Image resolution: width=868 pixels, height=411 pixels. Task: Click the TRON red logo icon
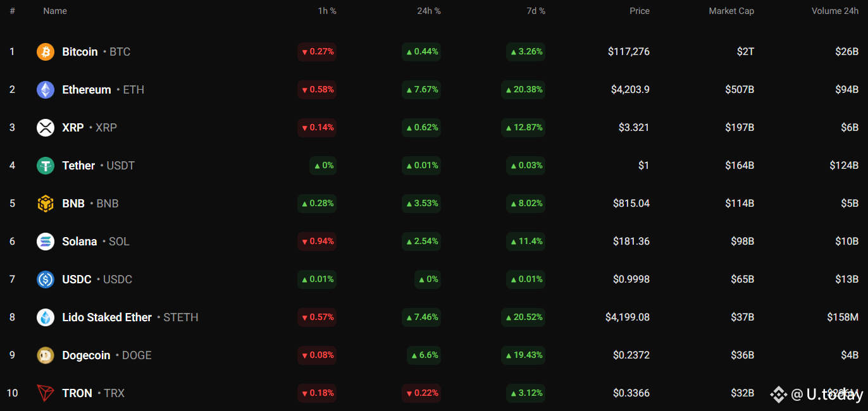(46, 393)
